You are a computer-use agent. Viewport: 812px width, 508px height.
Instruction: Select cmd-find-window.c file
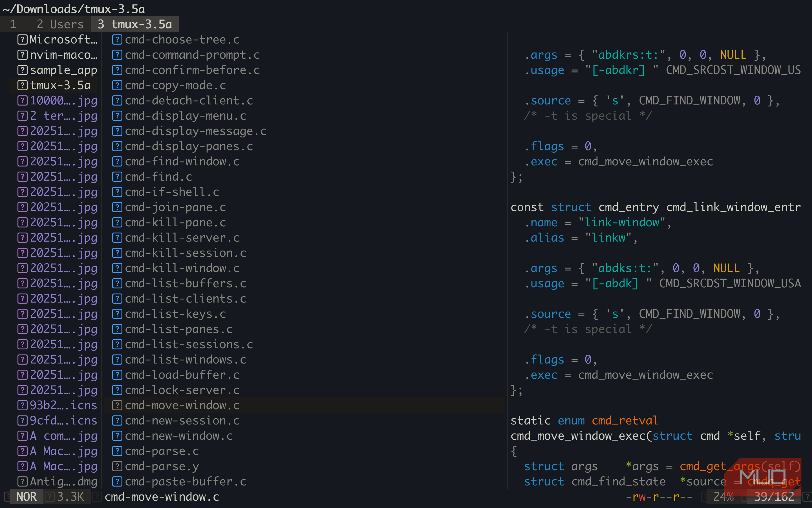(x=182, y=162)
